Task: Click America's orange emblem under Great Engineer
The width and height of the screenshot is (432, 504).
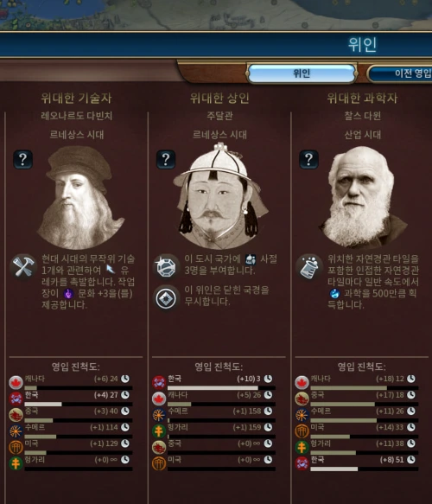Action: pyautogui.click(x=16, y=448)
